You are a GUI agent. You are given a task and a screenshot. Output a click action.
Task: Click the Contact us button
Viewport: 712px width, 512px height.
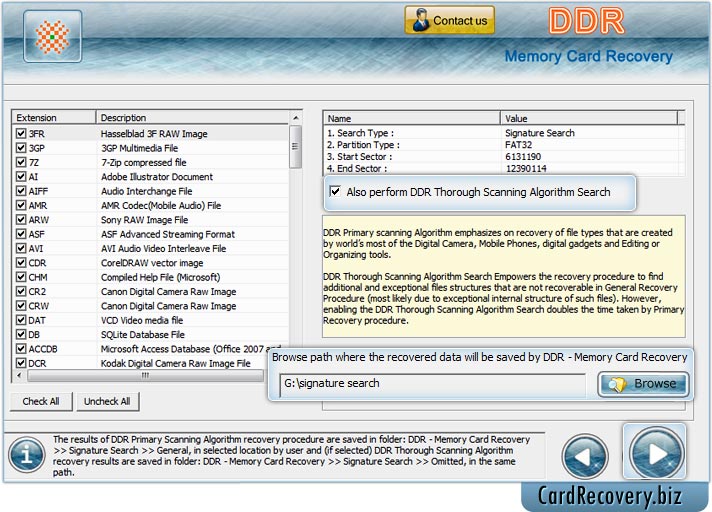pyautogui.click(x=450, y=20)
